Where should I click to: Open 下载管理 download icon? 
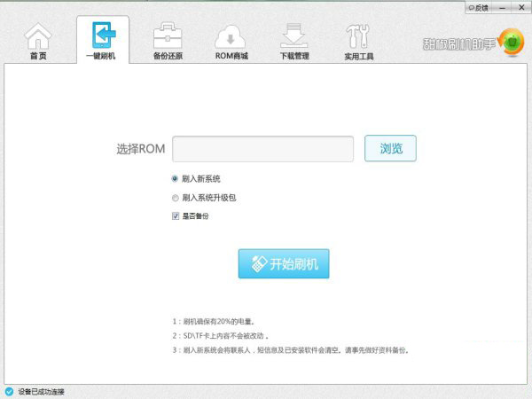(x=294, y=37)
